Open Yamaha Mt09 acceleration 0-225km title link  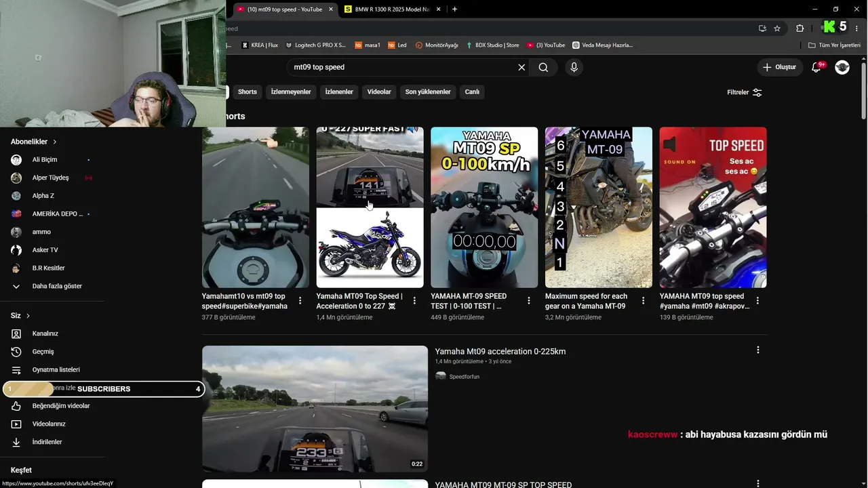500,351
